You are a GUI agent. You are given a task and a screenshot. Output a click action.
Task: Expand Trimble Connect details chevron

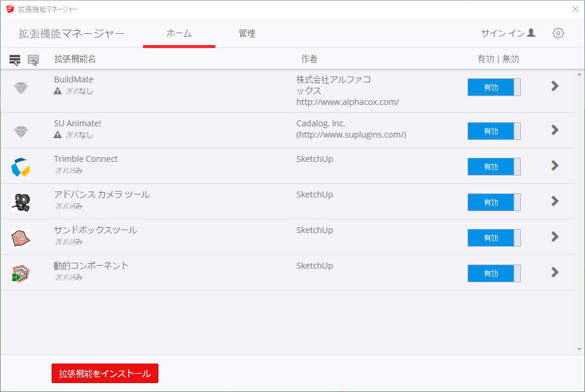555,165
